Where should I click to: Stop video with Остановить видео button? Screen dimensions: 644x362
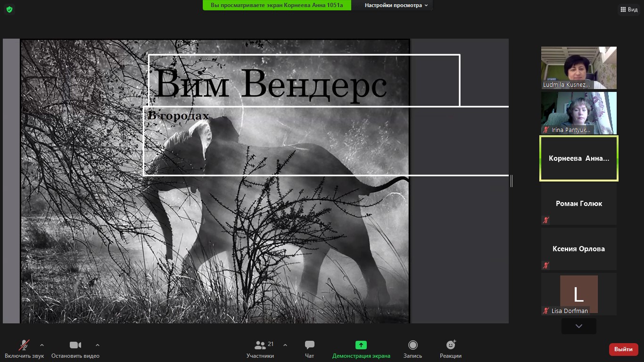[x=75, y=349]
